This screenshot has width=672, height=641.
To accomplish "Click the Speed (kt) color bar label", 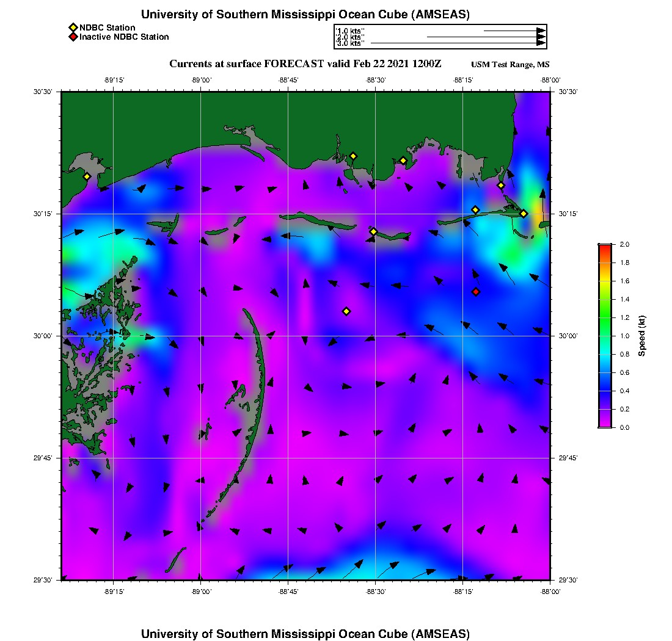I will coord(642,336).
